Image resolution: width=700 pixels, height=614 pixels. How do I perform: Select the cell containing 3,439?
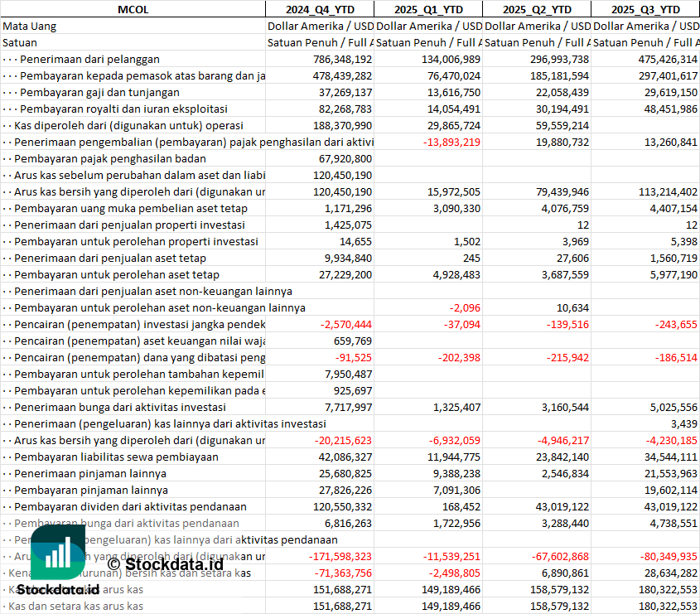pos(683,423)
